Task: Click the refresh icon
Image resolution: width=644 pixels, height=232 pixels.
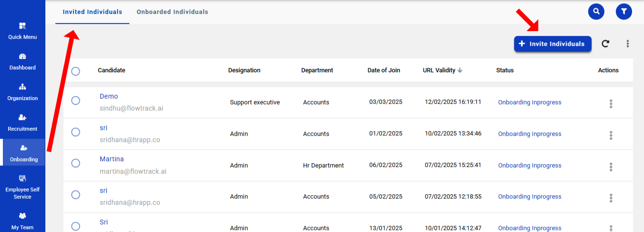Action: (x=605, y=44)
